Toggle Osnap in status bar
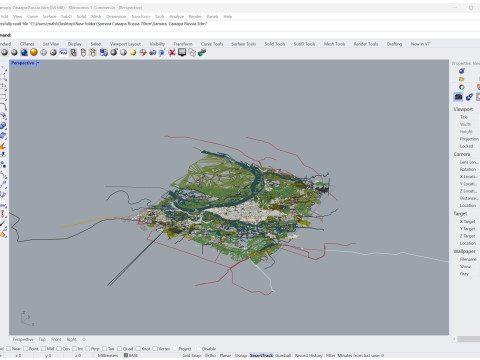Viewport: 480px width, 360px height. pyautogui.click(x=241, y=355)
